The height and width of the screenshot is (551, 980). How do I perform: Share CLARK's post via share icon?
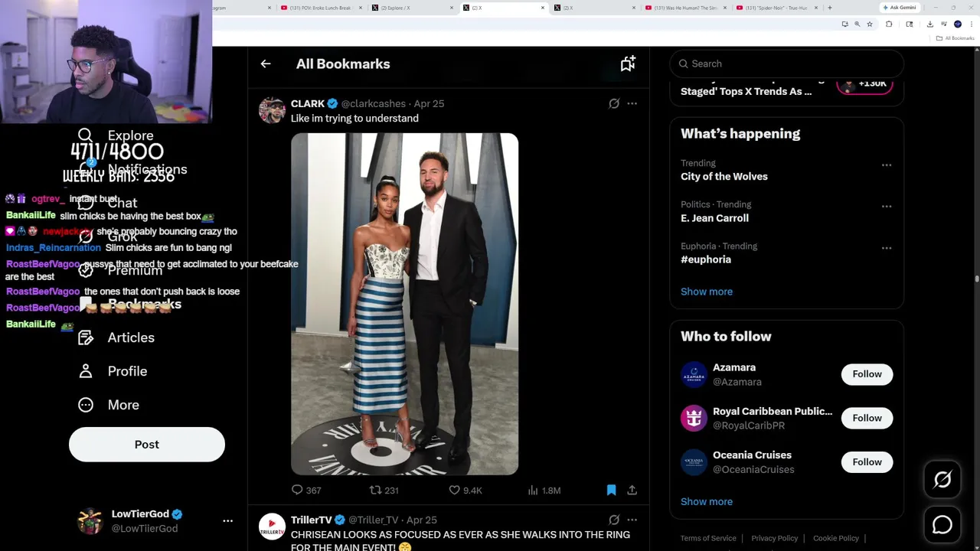(x=632, y=490)
